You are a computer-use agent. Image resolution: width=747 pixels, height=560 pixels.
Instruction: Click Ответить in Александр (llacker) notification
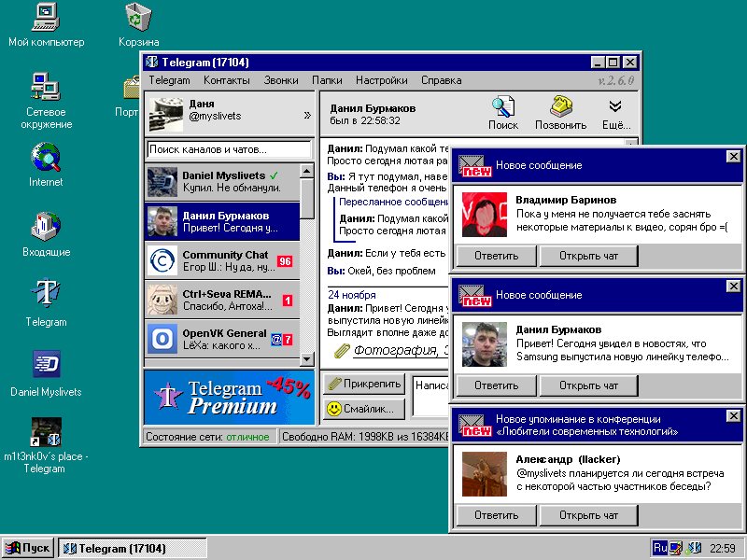(496, 515)
